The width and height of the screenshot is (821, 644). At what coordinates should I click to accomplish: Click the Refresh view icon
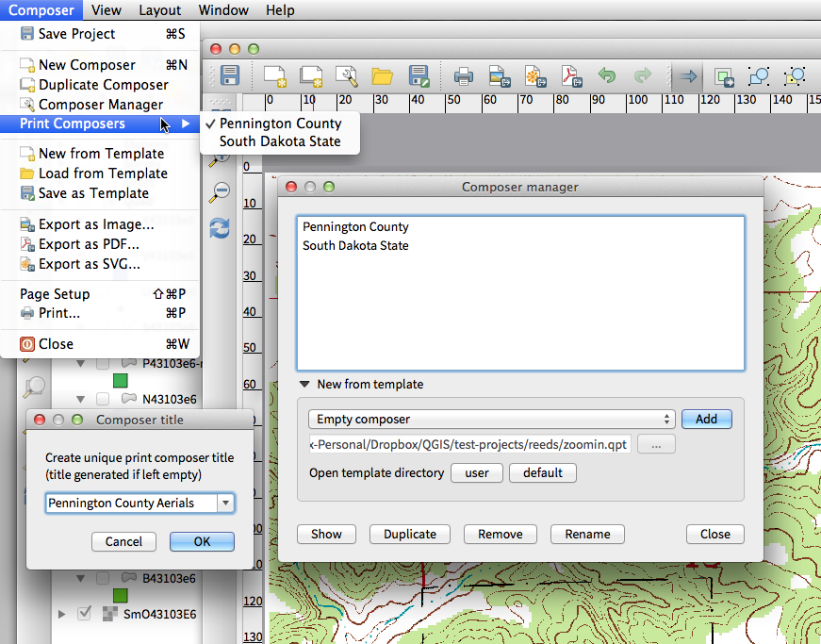click(x=220, y=227)
